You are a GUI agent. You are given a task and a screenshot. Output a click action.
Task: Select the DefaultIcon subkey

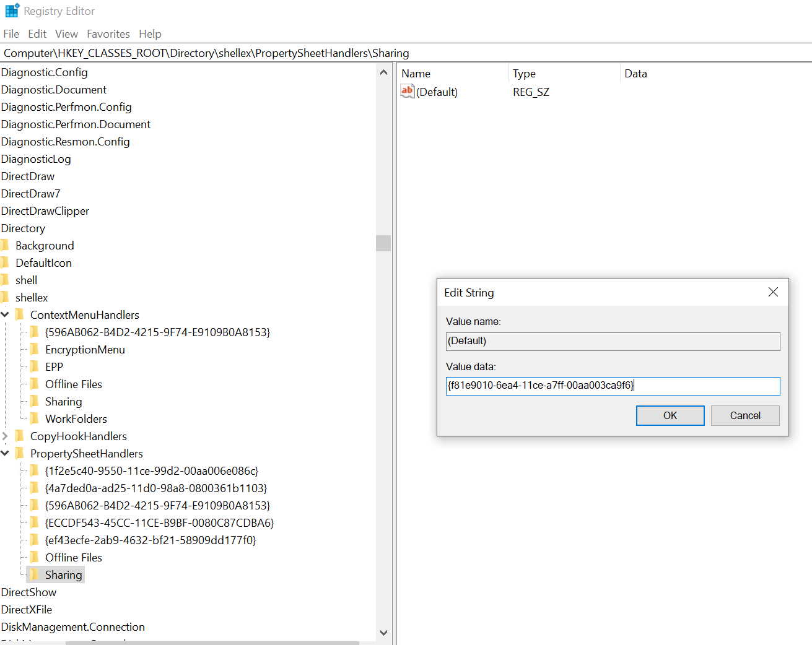43,263
